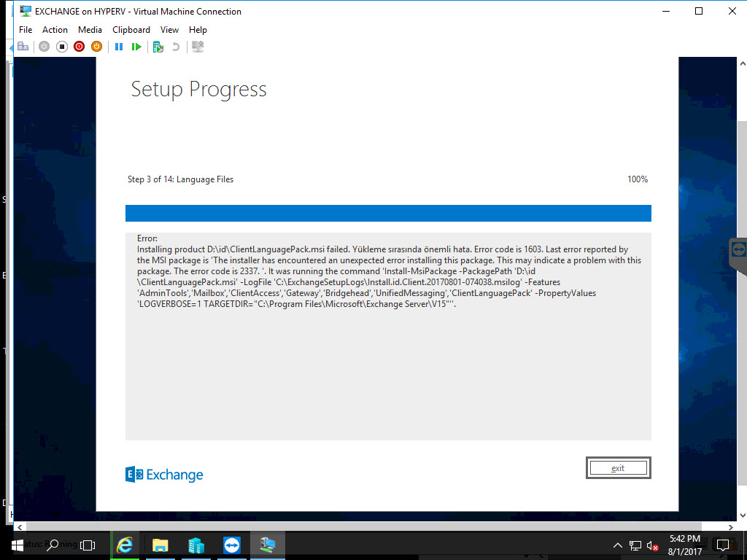Click the Error: label in message box
This screenshot has height=560, width=747.
[x=147, y=238]
